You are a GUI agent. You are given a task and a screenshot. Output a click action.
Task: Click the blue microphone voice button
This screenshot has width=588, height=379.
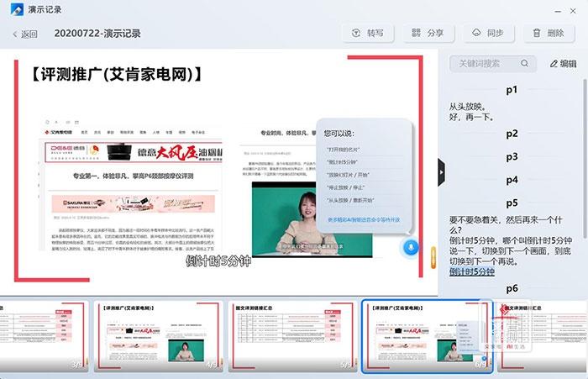411,247
